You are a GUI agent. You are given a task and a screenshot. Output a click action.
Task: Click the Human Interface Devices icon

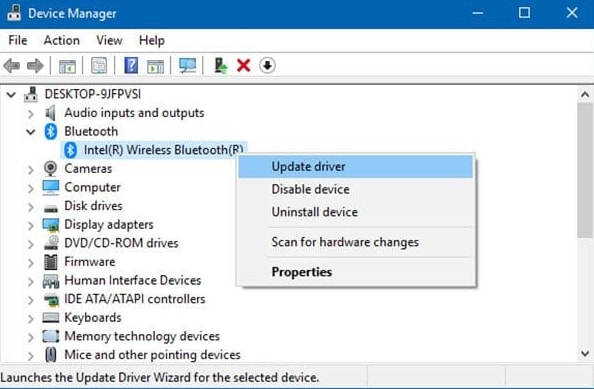point(51,281)
